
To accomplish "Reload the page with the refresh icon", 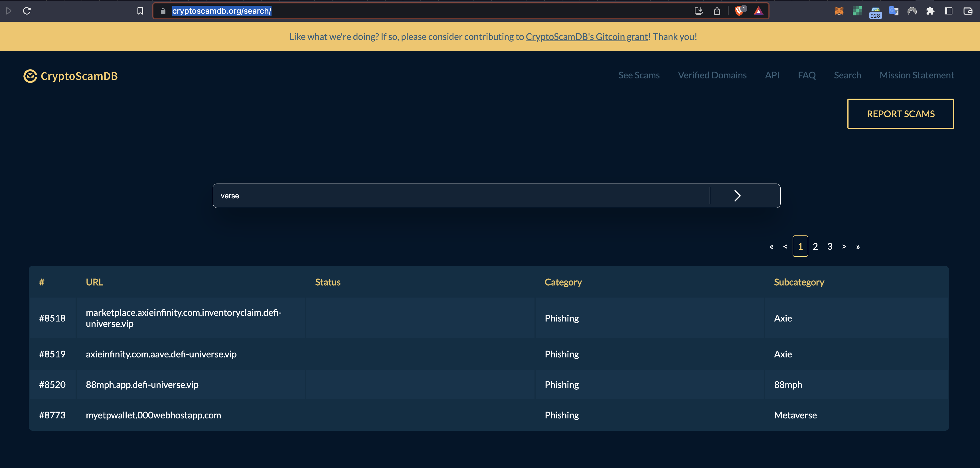I will 27,11.
